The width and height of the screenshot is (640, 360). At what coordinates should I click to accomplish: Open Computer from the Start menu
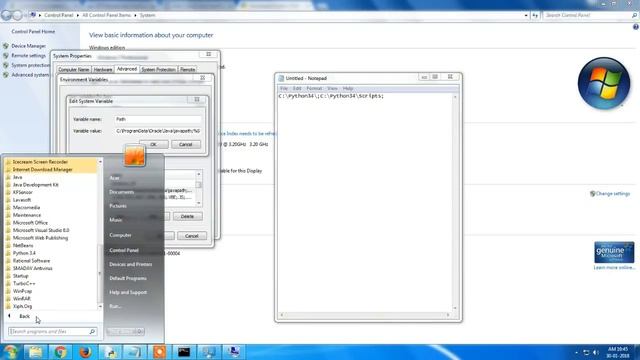click(120, 235)
